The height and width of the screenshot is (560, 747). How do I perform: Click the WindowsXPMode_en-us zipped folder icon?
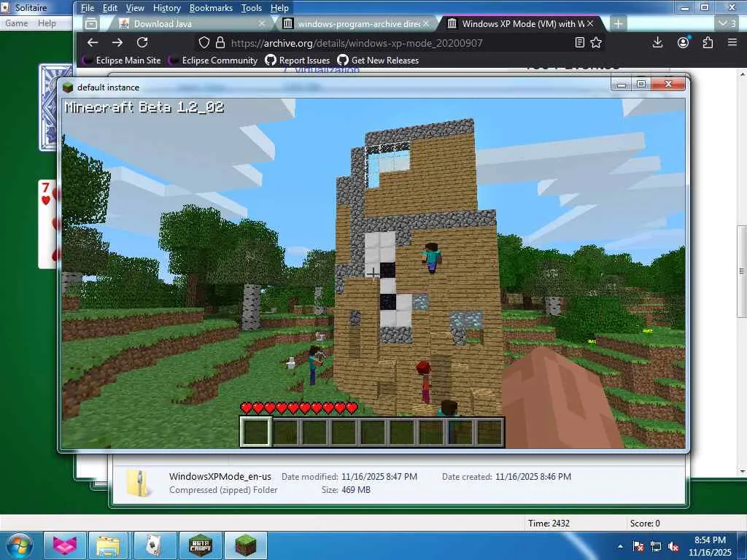coord(139,483)
